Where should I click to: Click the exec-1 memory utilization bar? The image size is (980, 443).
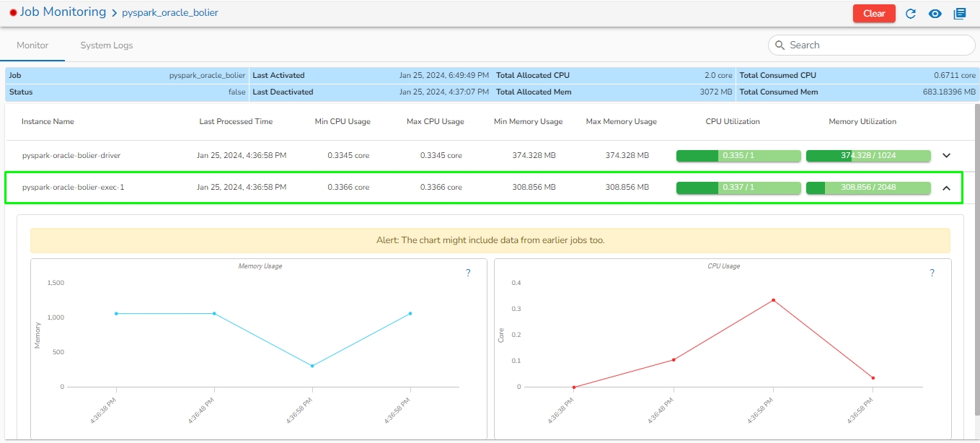click(x=868, y=188)
